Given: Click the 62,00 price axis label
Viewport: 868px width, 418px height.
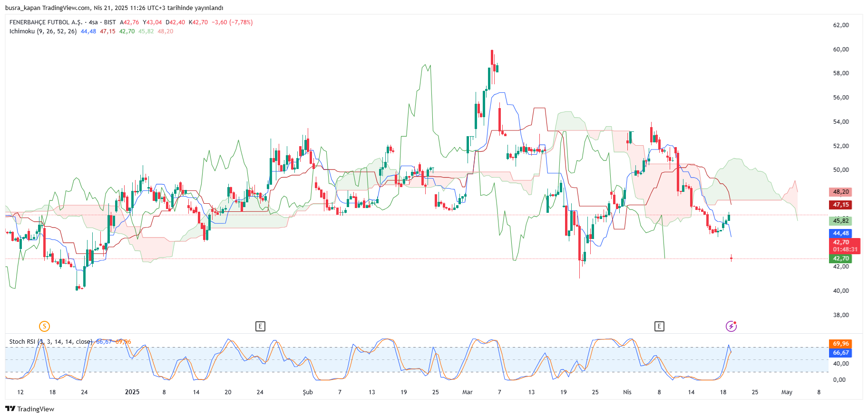Looking at the screenshot, I should [x=841, y=25].
